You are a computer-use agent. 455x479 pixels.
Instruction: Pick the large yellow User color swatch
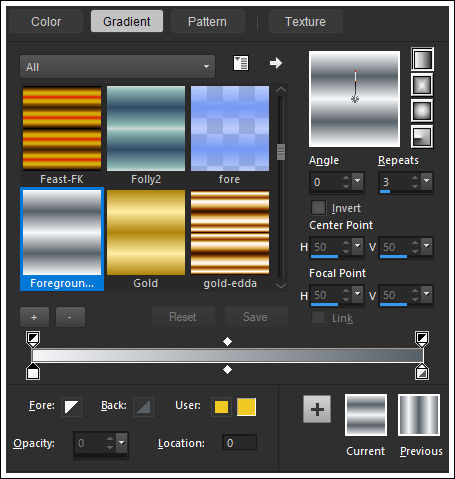(246, 407)
